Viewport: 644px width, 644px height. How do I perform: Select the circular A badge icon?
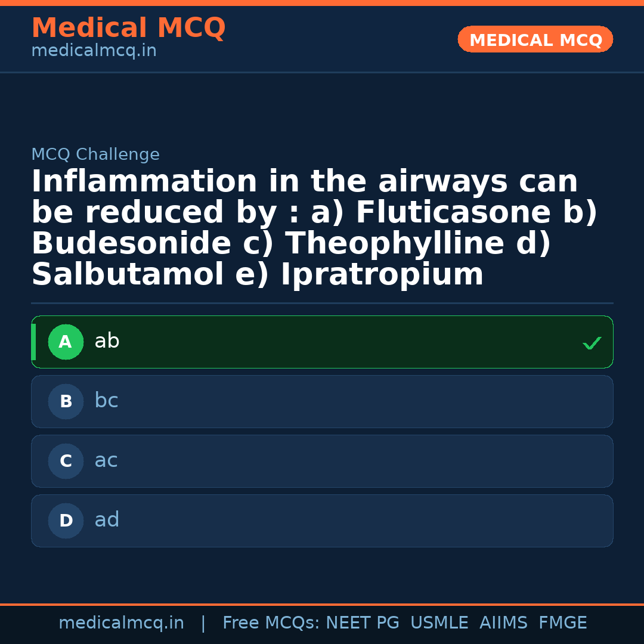click(66, 342)
